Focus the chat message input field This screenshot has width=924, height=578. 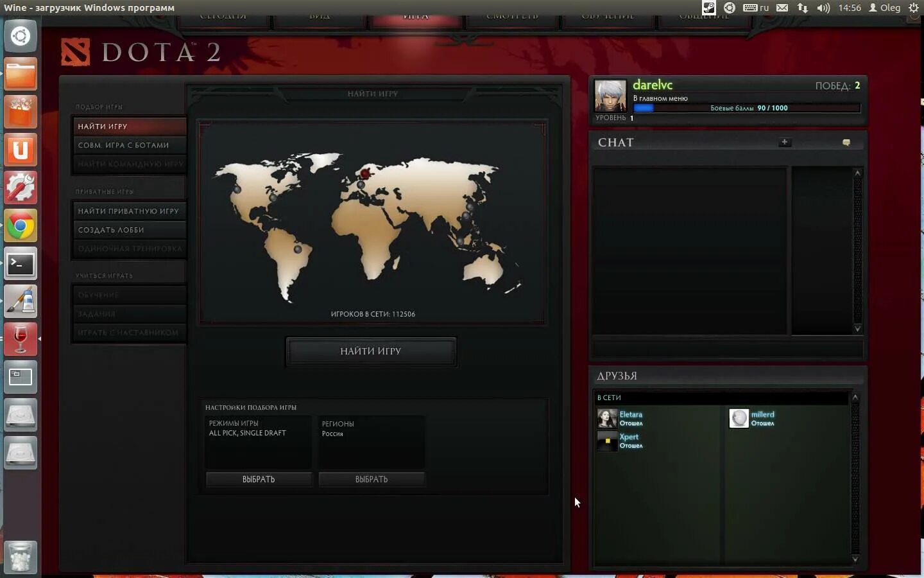(727, 349)
